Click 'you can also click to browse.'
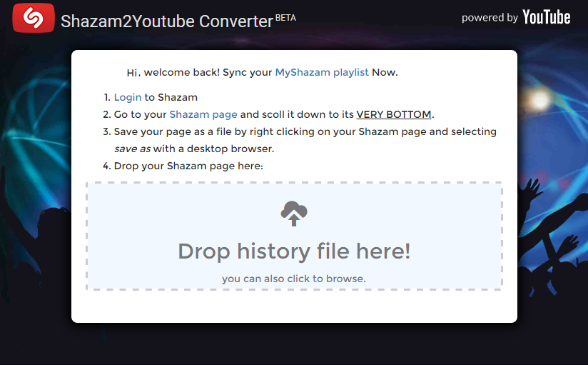 click(294, 279)
